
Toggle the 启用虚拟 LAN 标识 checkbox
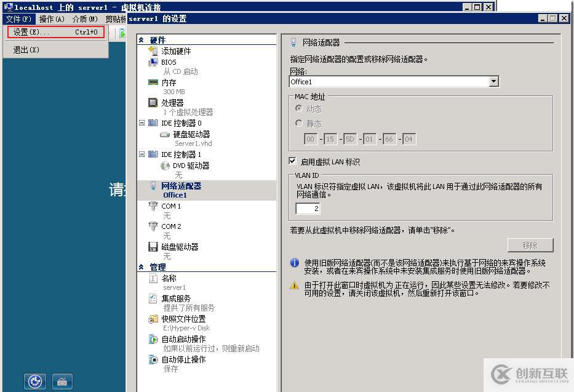292,161
